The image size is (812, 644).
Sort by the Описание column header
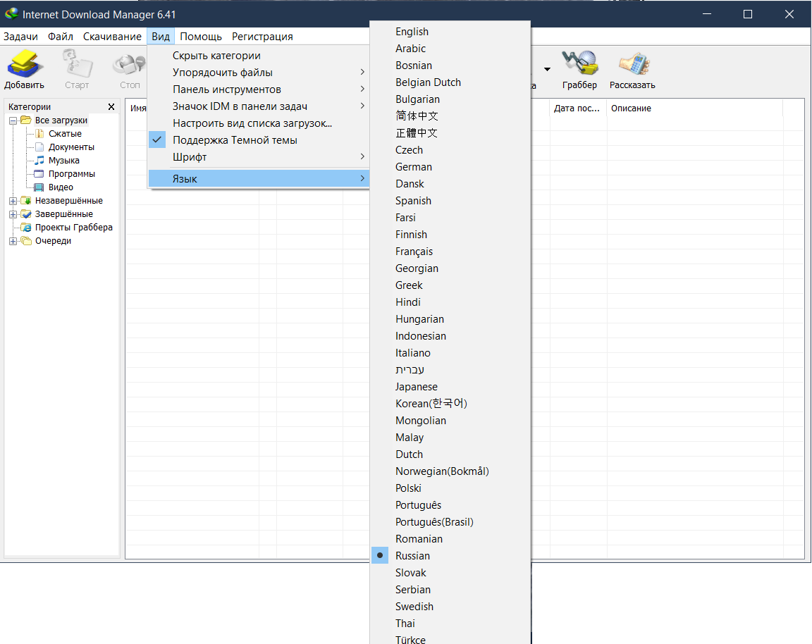tap(694, 109)
